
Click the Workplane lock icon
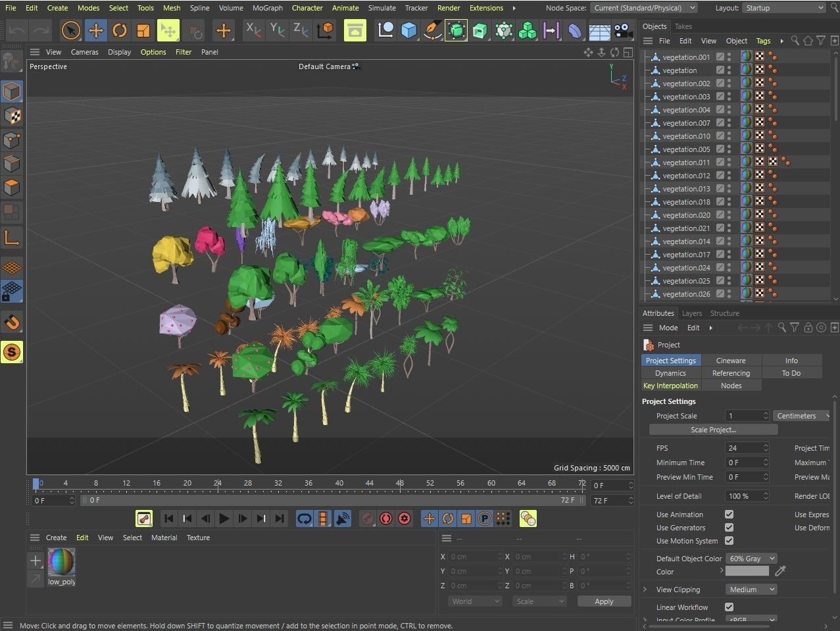click(11, 291)
